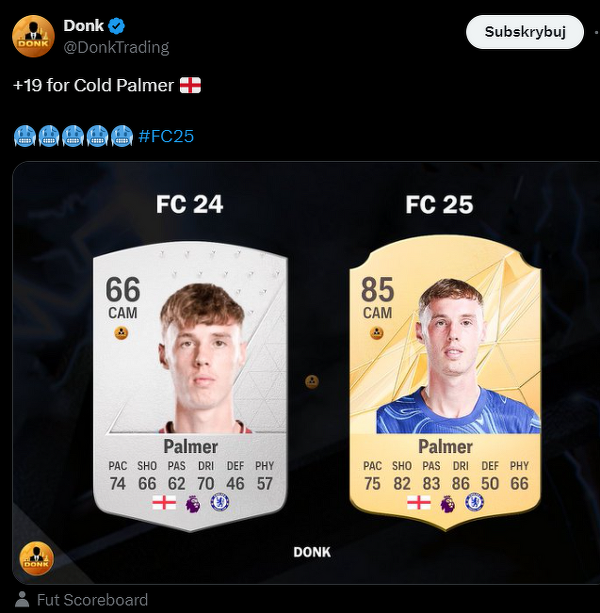Click the FC 25 gold Palmer card
This screenshot has height=613, width=600.
pos(445,383)
